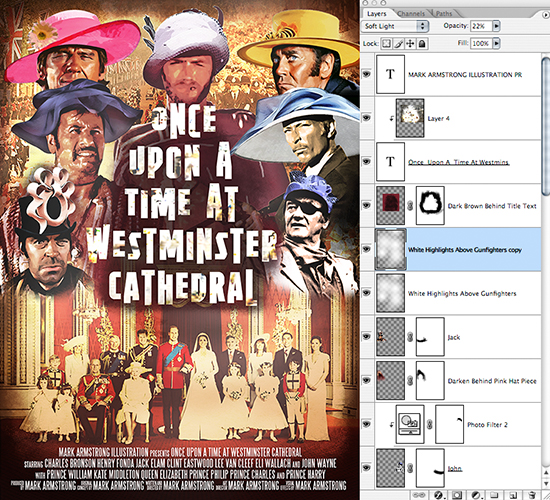Open the Layers panel flyout menu

click(x=546, y=14)
